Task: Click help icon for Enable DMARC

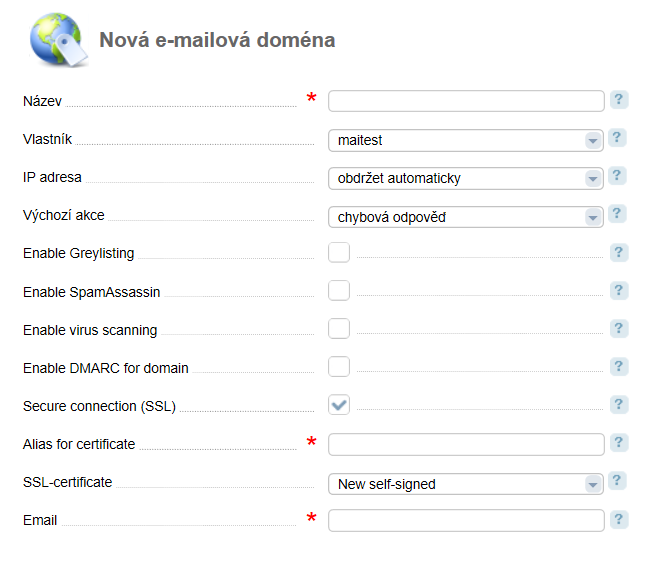Action: click(x=619, y=367)
